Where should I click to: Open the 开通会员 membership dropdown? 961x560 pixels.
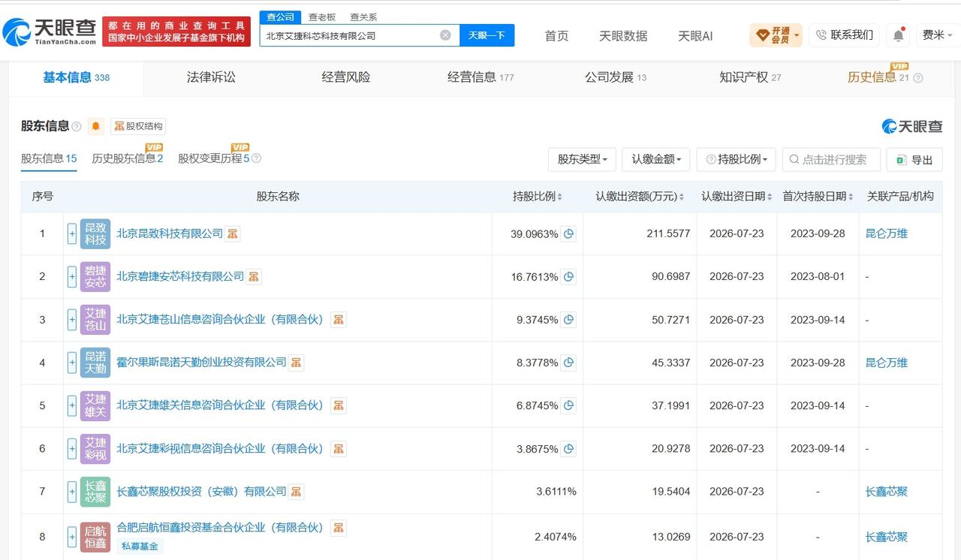[776, 35]
